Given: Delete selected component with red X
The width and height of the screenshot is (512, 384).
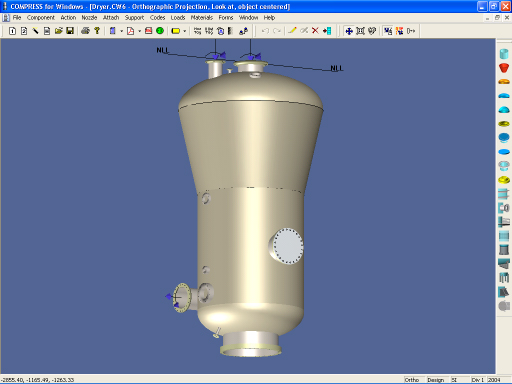Looking at the screenshot, I should (315, 31).
